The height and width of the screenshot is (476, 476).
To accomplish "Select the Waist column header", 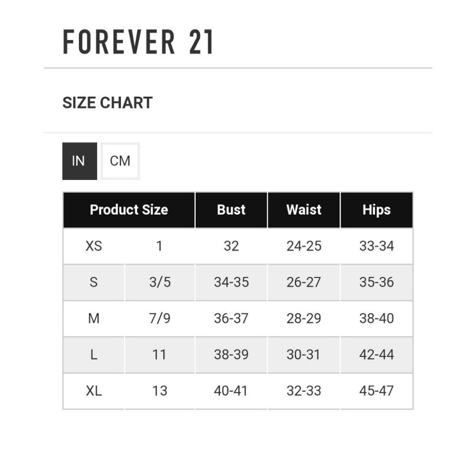I will point(304,209).
